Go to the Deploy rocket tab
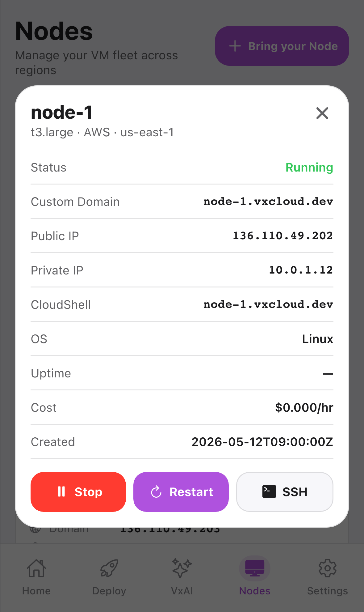 109,577
